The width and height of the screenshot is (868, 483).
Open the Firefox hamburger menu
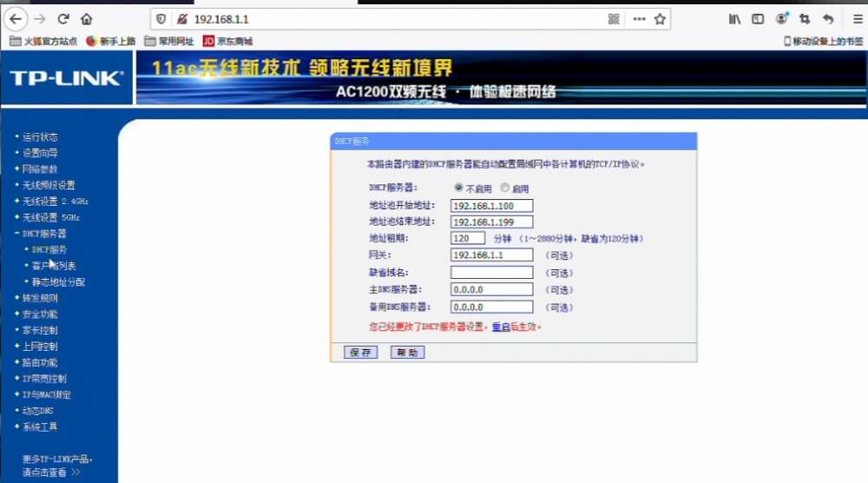tap(858, 18)
